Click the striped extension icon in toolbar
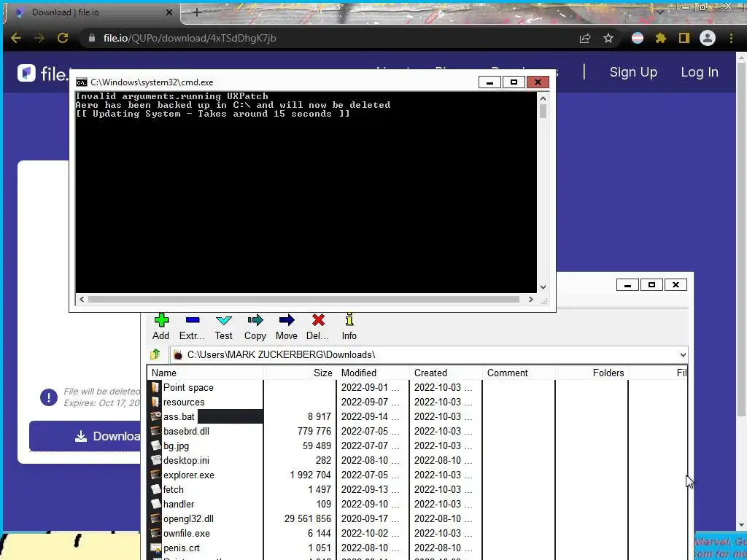The image size is (747, 560). click(x=638, y=38)
